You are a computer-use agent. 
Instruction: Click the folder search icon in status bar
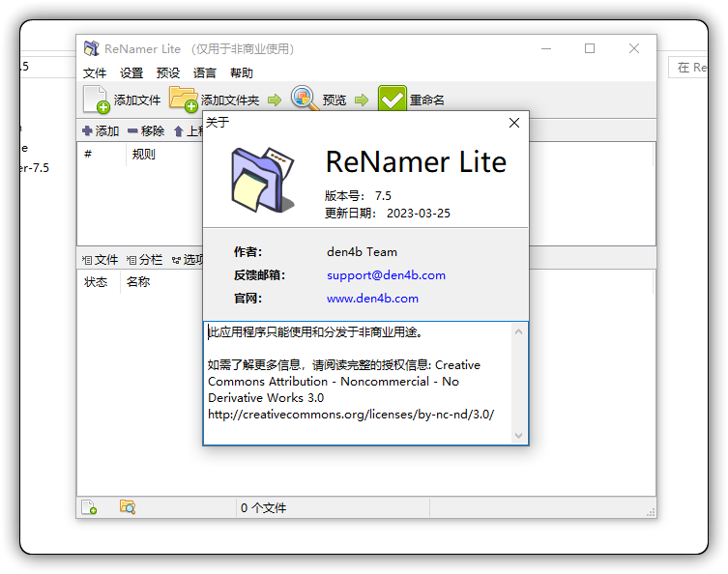pyautogui.click(x=128, y=506)
